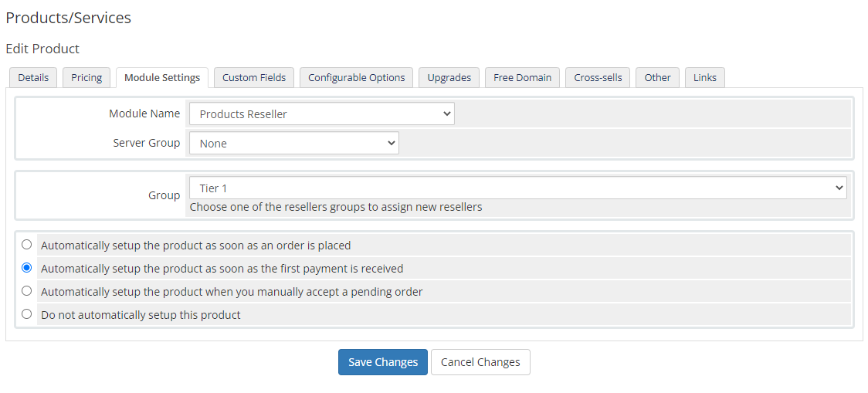Open the Module Name dropdown
This screenshot has height=393, width=868.
[321, 113]
